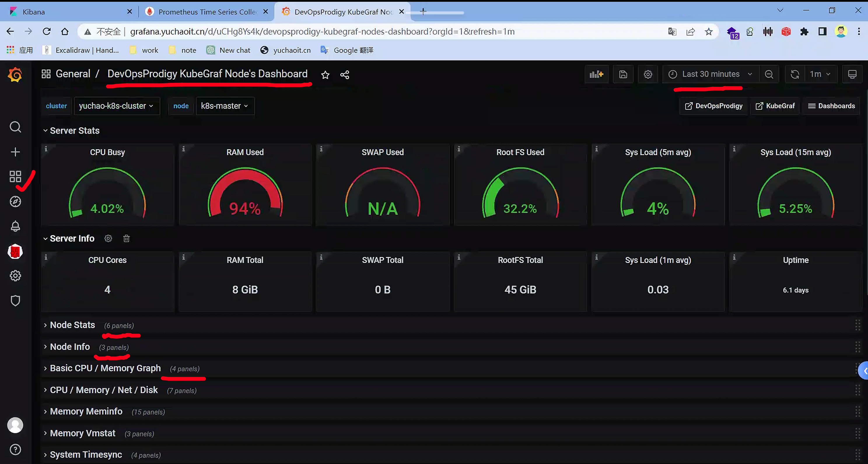Expand the Node Stats row
The height and width of the screenshot is (464, 868).
click(x=72, y=325)
